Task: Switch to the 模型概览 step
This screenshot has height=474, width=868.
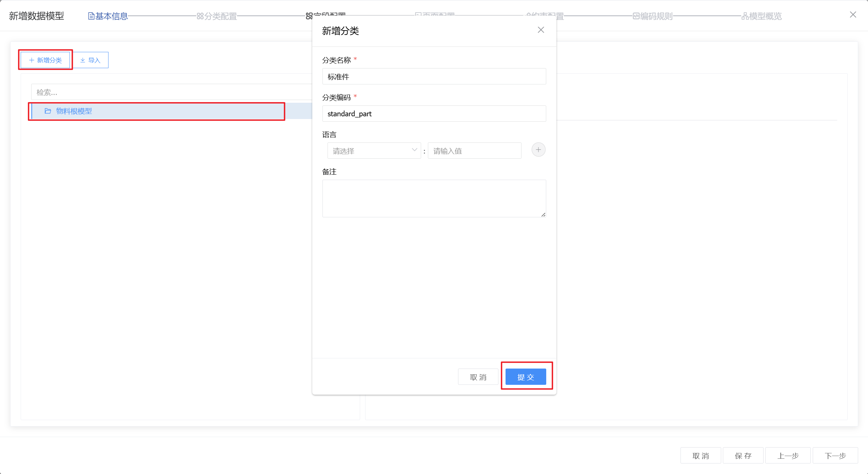Action: (762, 16)
